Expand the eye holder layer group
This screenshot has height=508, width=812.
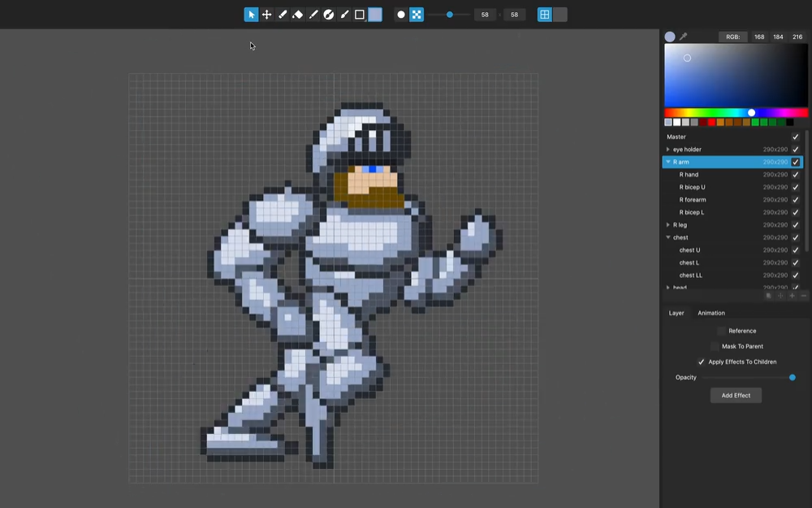tap(668, 150)
